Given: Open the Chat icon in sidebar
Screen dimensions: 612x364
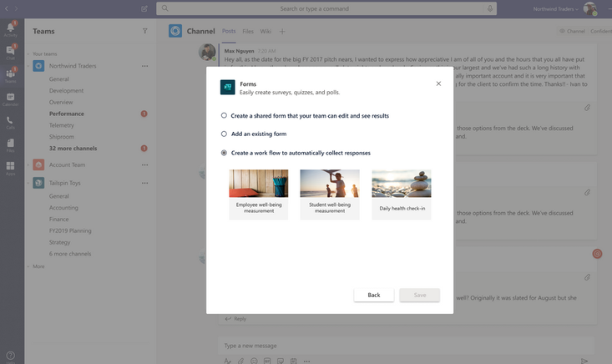Looking at the screenshot, I should pos(11,52).
